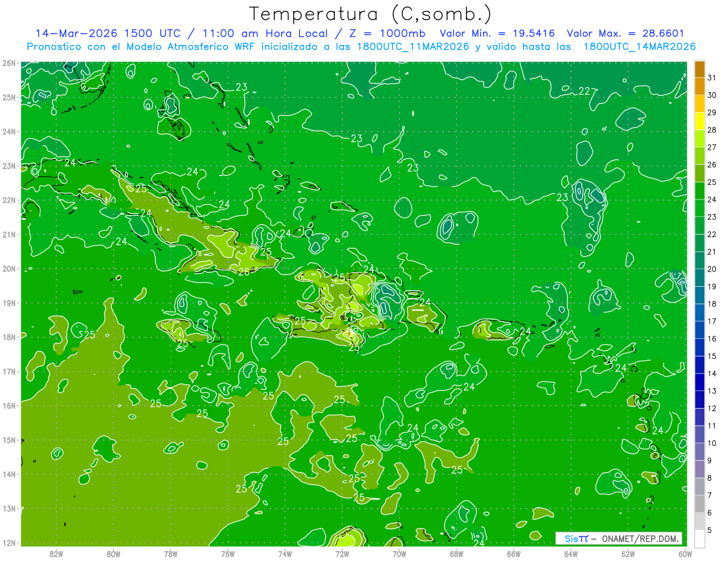Image resolution: width=728 pixels, height=562 pixels.
Task: Click legend value 21
Action: 712,251
